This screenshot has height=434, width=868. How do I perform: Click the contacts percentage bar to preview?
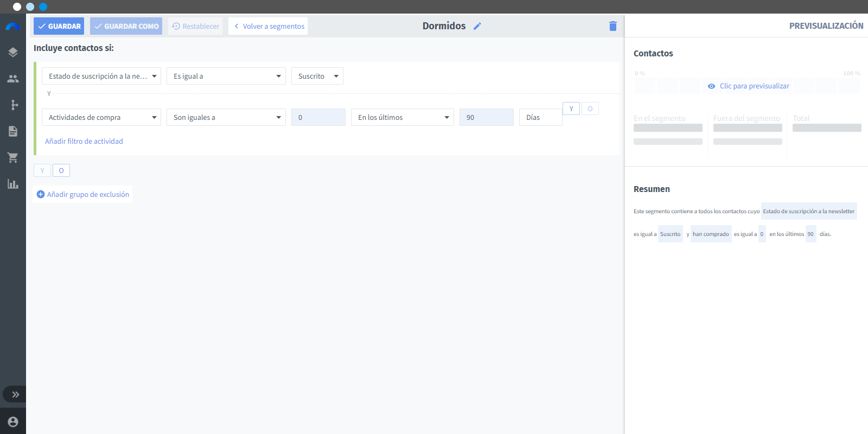tap(748, 86)
